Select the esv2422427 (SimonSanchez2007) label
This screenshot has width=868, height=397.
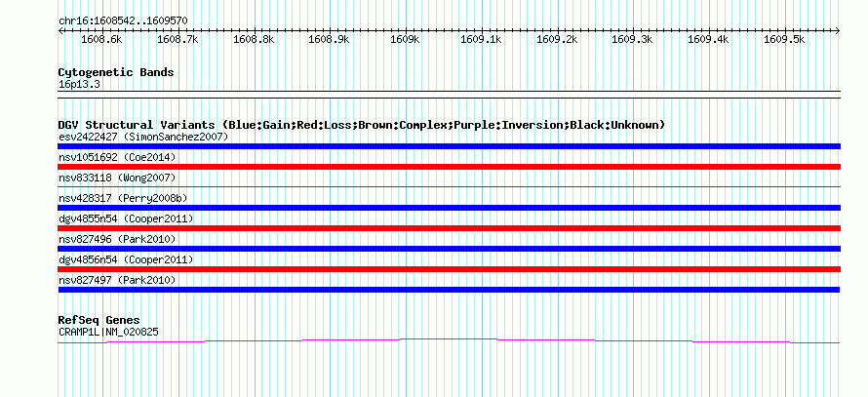143,137
